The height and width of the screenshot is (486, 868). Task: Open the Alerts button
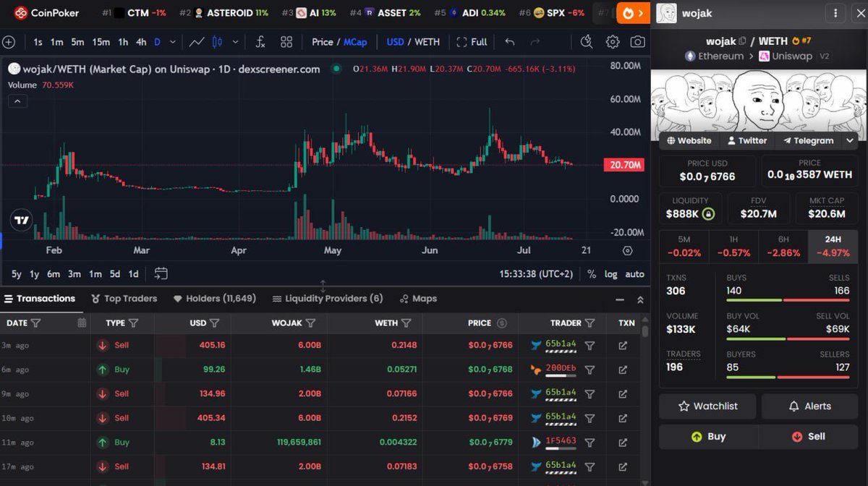[x=810, y=406]
